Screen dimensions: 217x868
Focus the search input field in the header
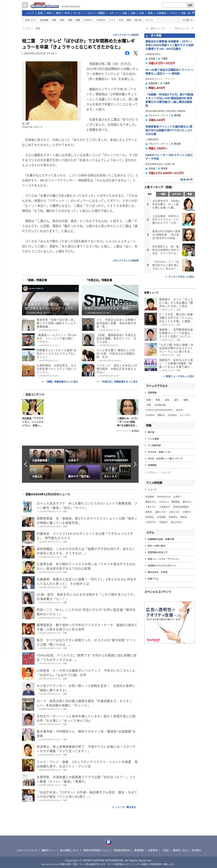pyautogui.click(x=174, y=5)
